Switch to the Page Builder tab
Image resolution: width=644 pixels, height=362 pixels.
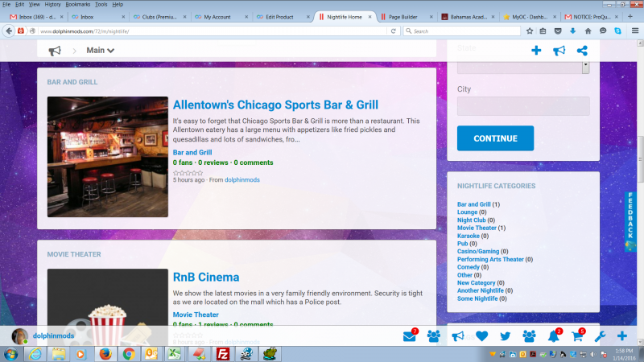[x=402, y=17]
